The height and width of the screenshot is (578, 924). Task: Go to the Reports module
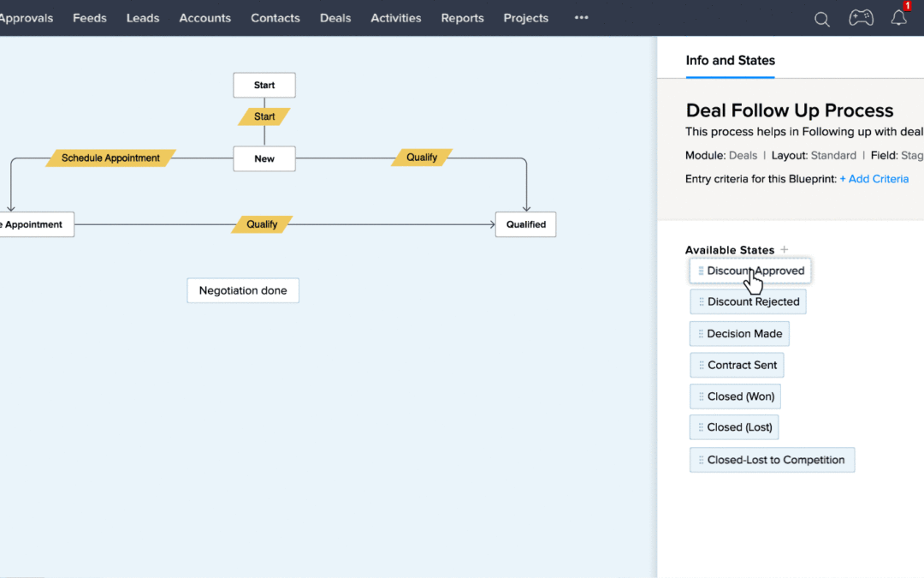462,18
